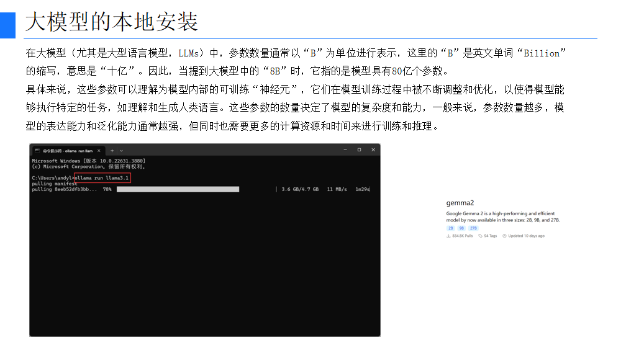Screen dimensions: 644x361
Task: Click the download pulls icon
Action: [x=448, y=236]
